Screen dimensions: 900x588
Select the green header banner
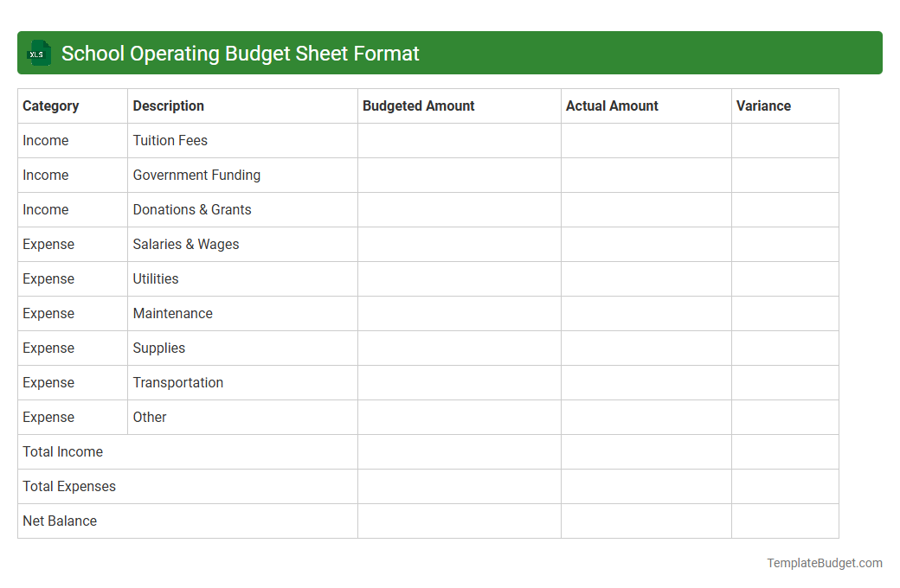(x=450, y=53)
